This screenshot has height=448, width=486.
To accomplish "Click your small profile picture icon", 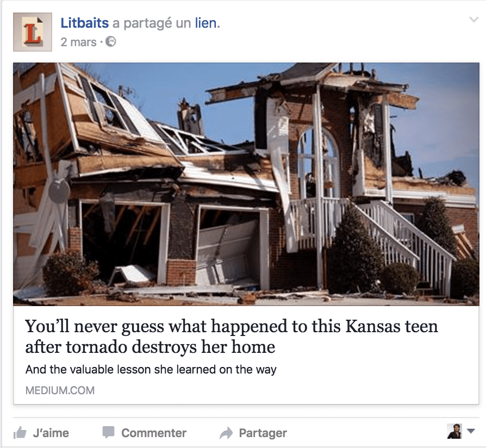I will [454, 431].
